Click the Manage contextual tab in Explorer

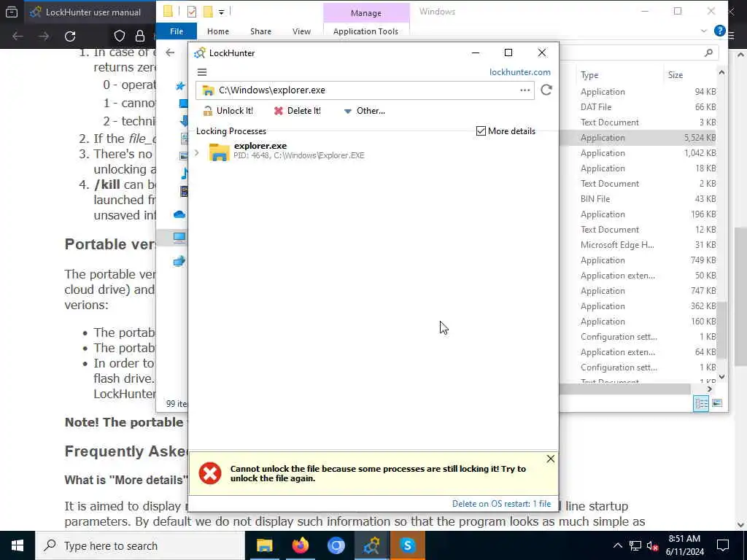pyautogui.click(x=366, y=13)
